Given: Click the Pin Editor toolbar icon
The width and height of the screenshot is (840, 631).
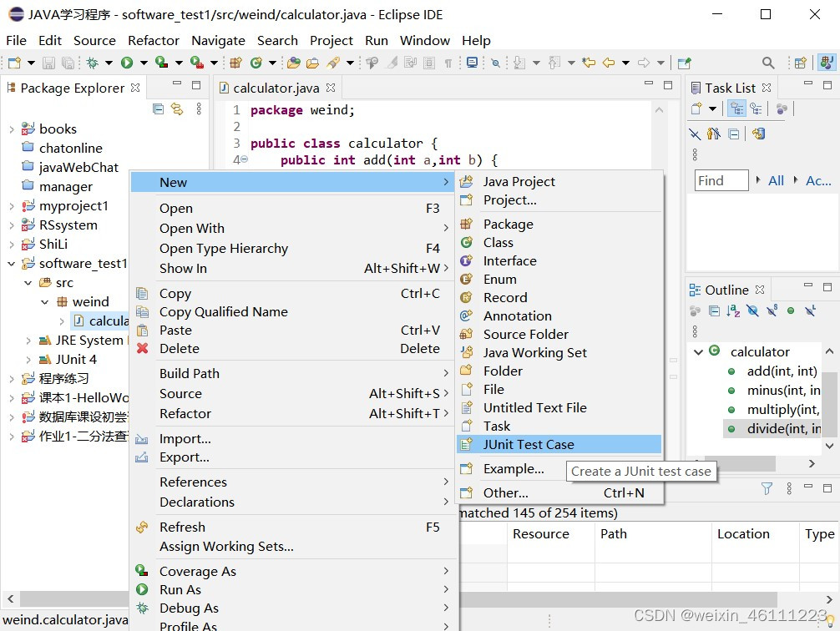Looking at the screenshot, I should coord(684,63).
